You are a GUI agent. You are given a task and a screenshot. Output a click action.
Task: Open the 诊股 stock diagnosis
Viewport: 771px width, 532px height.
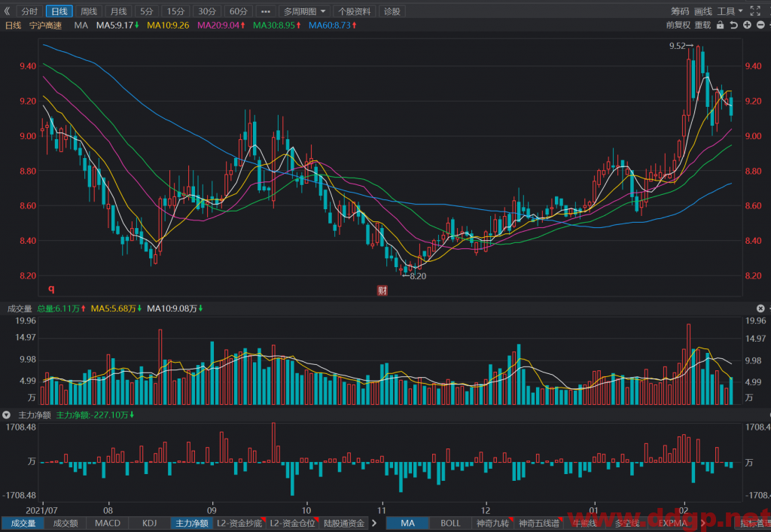[x=392, y=11]
